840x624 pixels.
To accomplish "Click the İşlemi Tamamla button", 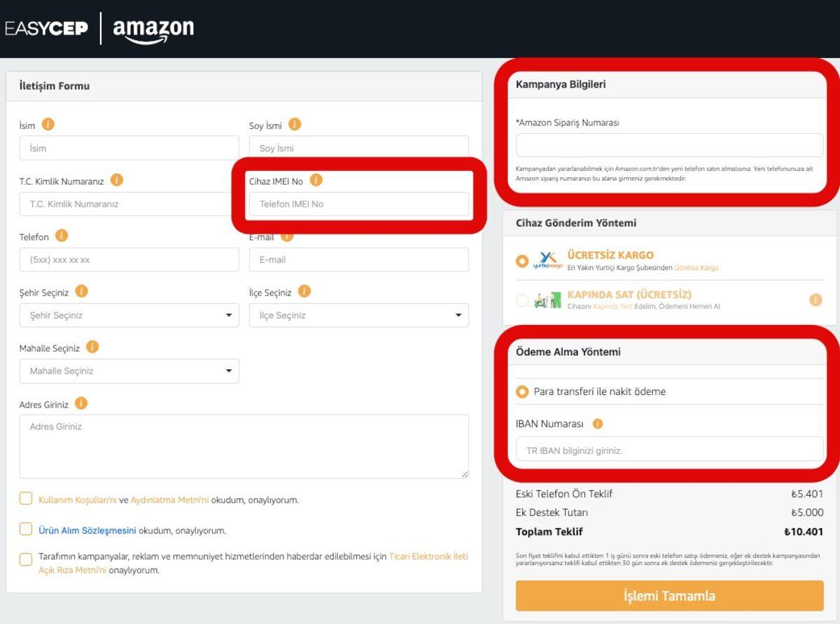I will point(669,596).
